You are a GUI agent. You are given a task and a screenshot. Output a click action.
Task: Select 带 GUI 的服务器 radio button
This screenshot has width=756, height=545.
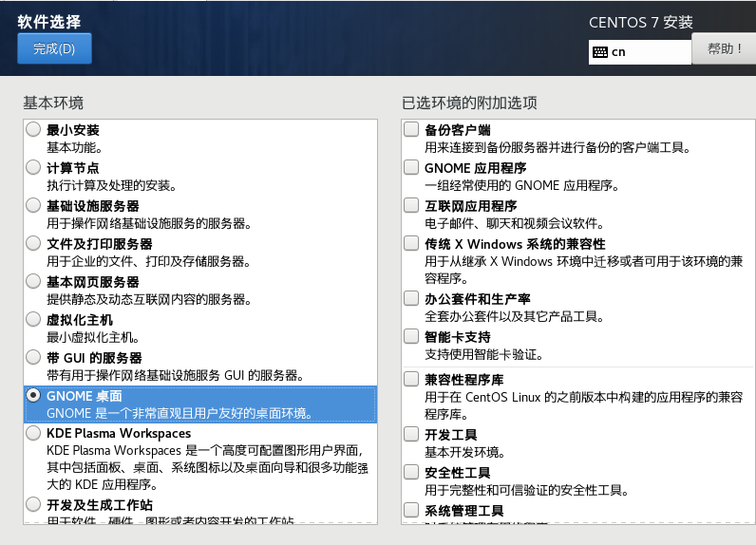(x=33, y=358)
